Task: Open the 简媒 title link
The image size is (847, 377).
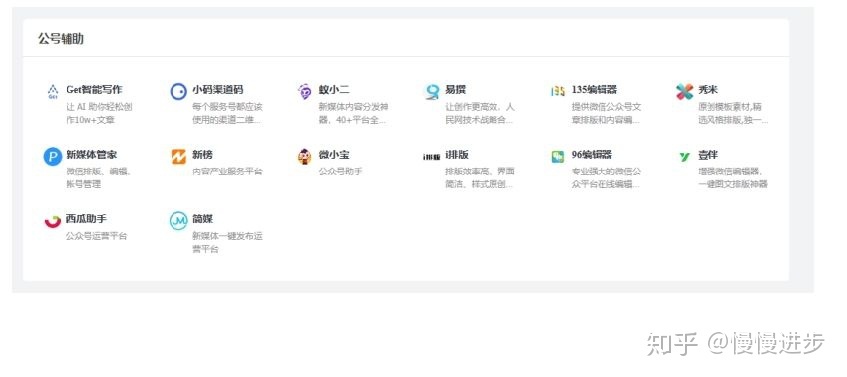Action: tap(203, 219)
